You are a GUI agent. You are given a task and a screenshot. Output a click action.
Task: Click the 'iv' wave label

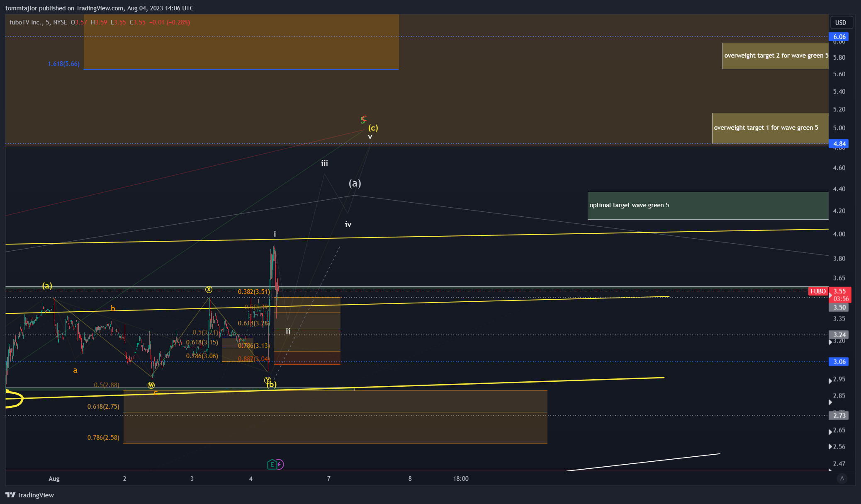[x=348, y=225]
